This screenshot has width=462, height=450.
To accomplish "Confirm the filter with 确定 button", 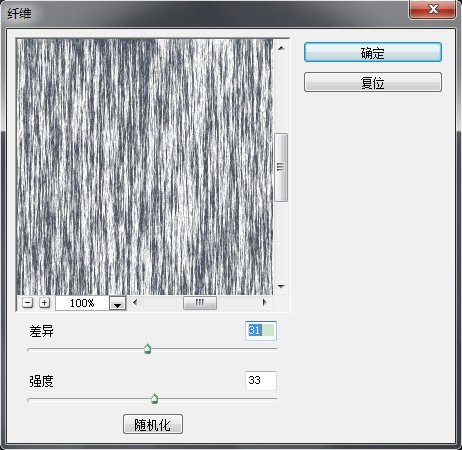I will (x=373, y=52).
